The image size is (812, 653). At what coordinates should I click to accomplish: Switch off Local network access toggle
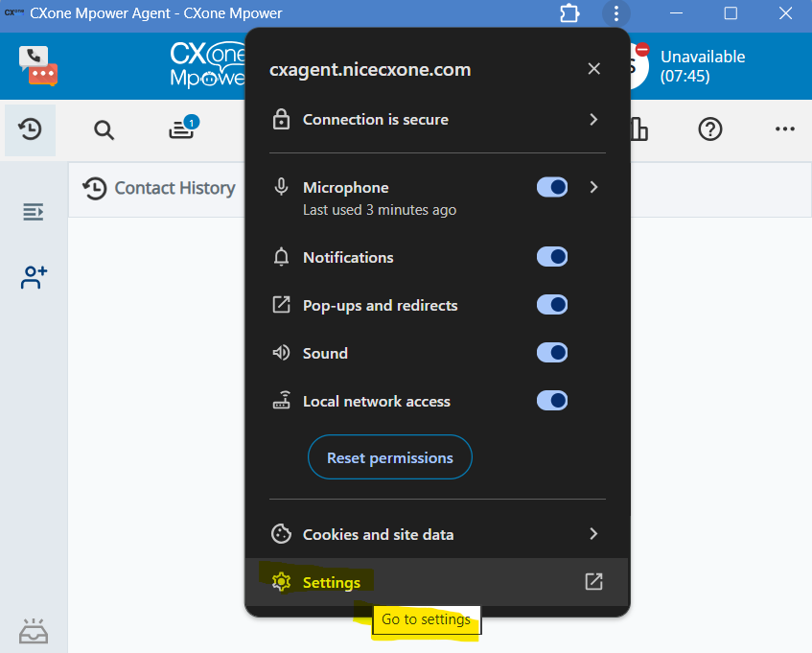(x=552, y=401)
